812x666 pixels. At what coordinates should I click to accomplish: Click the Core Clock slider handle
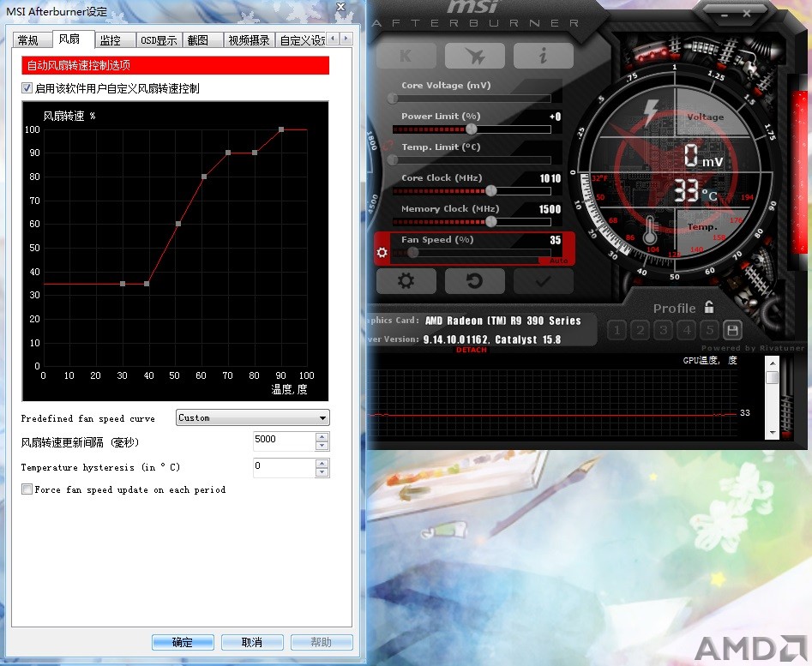pyautogui.click(x=491, y=190)
